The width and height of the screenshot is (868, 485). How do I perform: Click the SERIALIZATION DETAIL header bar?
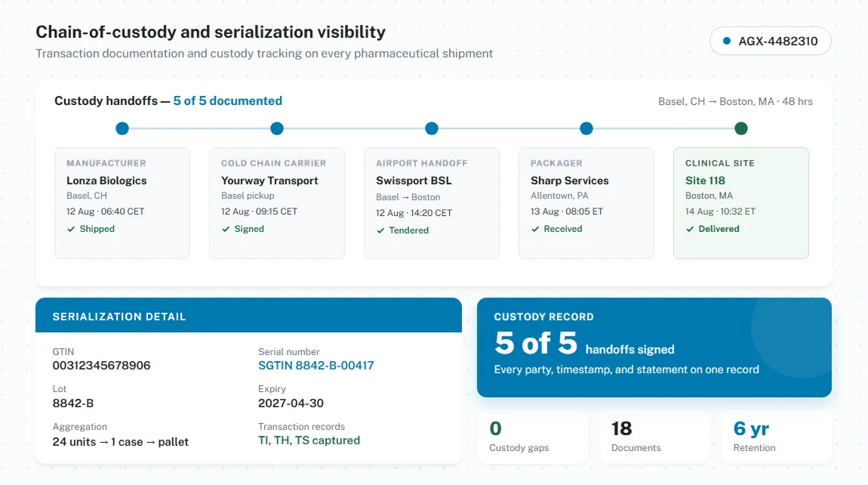248,315
